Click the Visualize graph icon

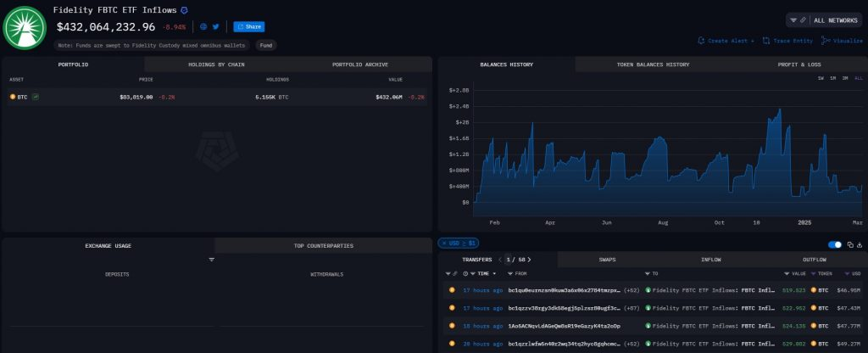click(x=826, y=41)
